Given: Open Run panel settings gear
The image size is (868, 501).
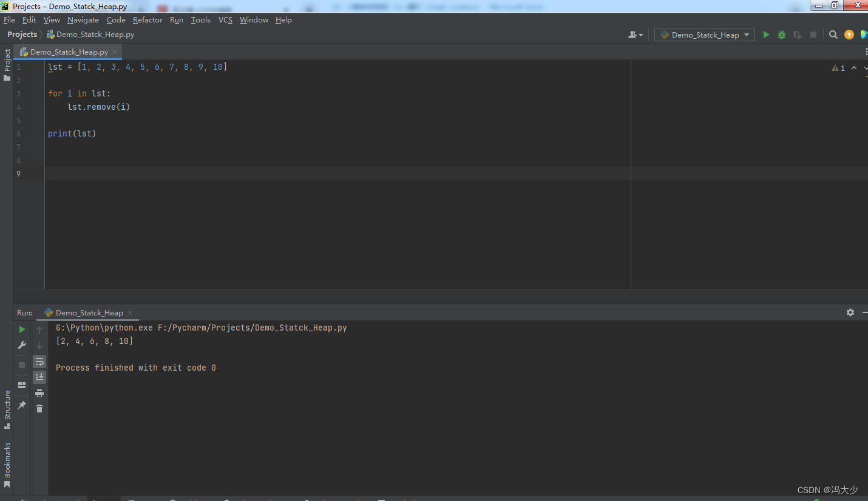Looking at the screenshot, I should point(850,312).
